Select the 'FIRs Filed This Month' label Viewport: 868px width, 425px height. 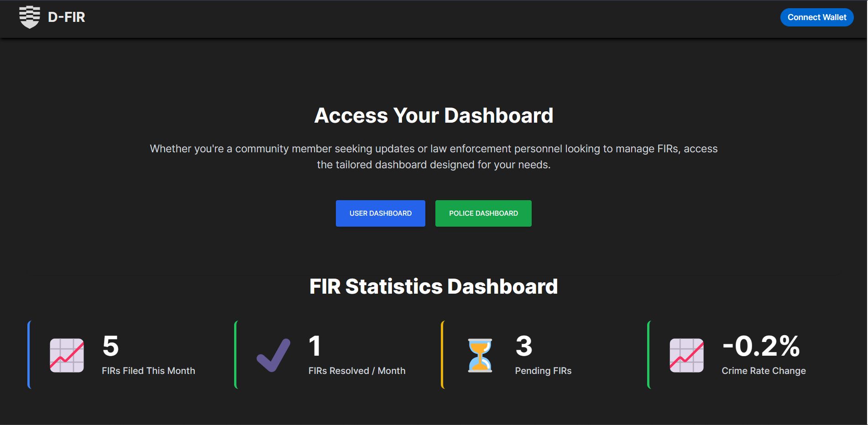148,371
